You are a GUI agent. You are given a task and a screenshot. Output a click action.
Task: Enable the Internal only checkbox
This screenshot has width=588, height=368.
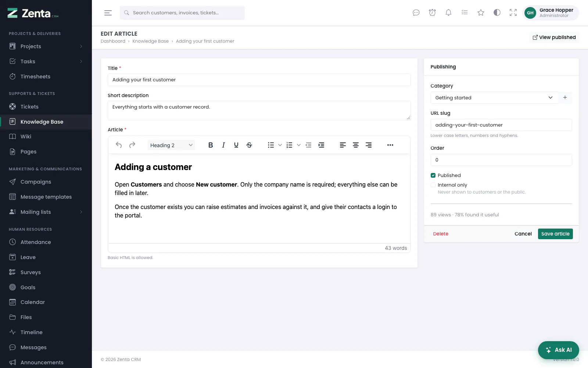[433, 185]
